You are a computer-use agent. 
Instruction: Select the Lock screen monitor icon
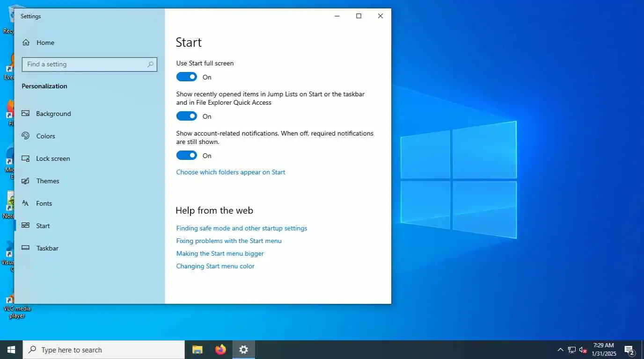26,158
